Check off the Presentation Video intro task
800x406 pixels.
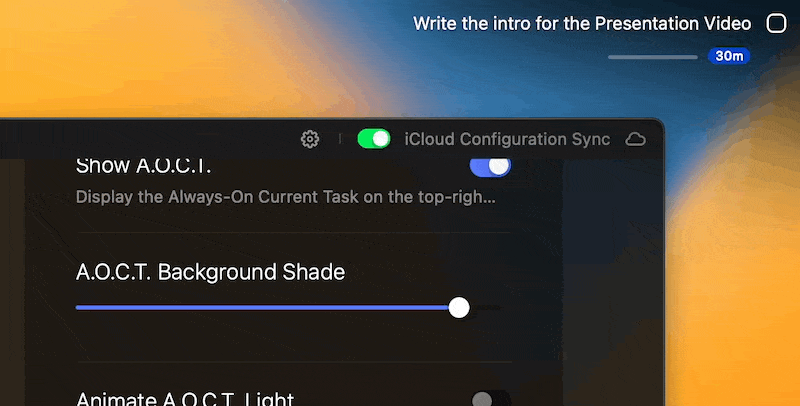coord(776,23)
